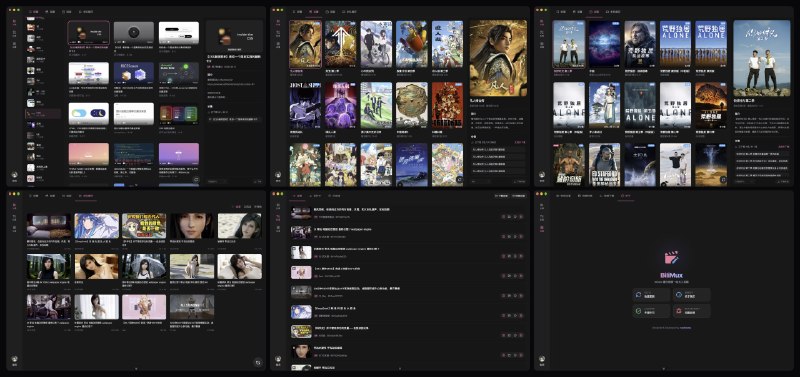
Task: Click the first action icon on the woman's face close-up task row
Action: (x=503, y=355)
